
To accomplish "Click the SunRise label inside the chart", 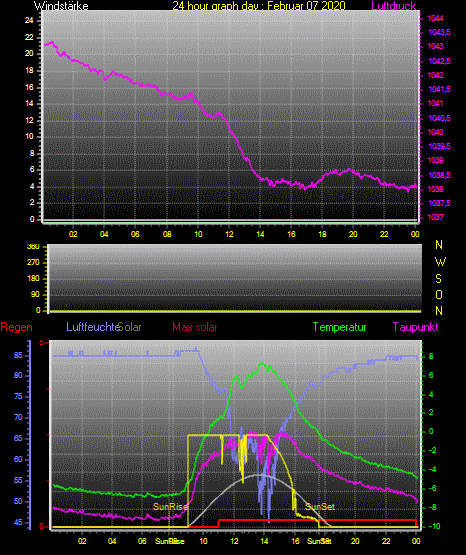I will pyautogui.click(x=170, y=507).
